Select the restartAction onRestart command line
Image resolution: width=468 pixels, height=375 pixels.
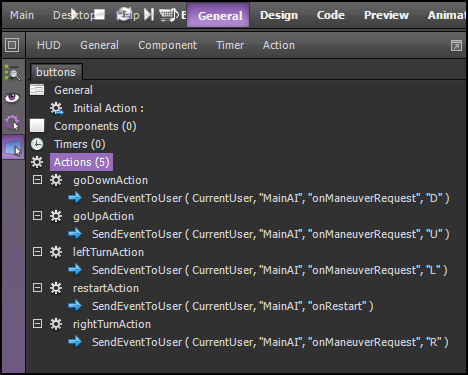tap(233, 306)
